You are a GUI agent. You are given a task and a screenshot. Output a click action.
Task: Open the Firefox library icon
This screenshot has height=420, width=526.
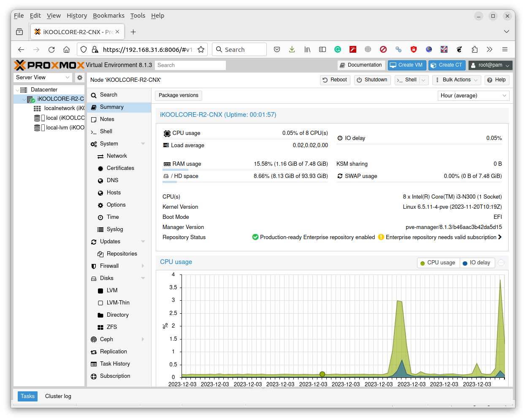(307, 49)
